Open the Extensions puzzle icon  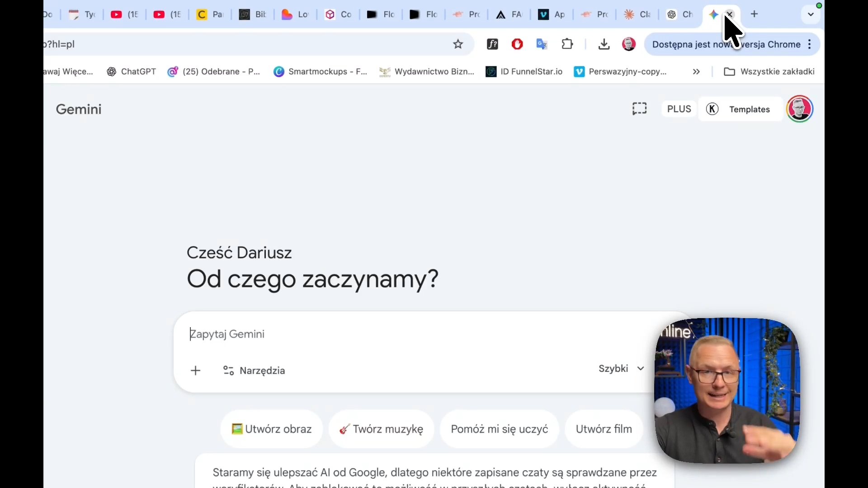[567, 44]
